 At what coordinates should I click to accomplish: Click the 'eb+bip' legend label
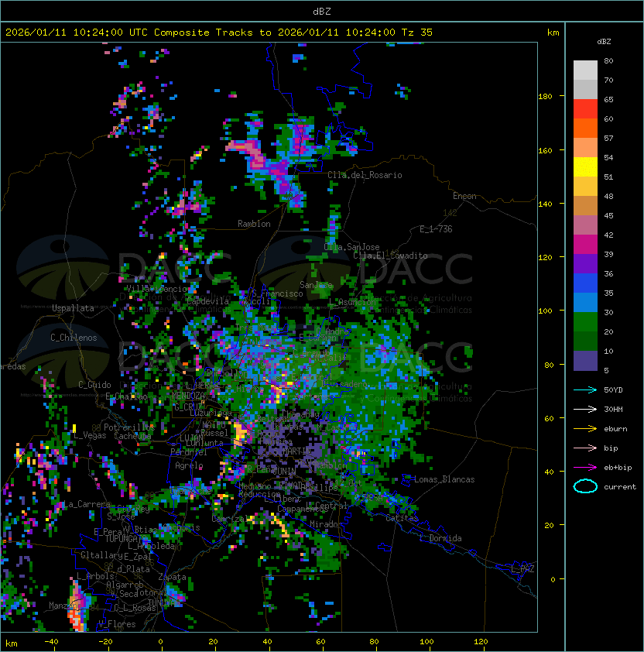pyautogui.click(x=618, y=468)
